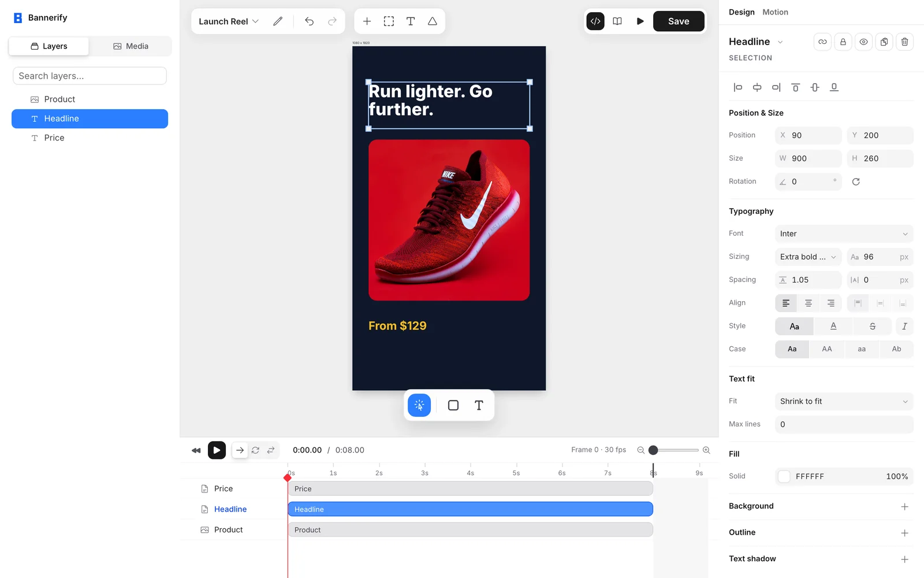Open the code view icon

point(595,21)
